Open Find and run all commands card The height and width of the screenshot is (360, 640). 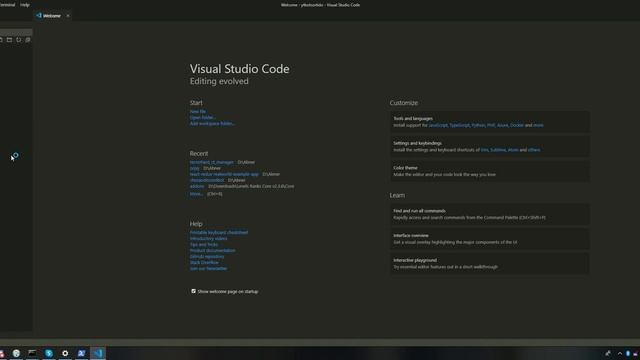[489, 214]
